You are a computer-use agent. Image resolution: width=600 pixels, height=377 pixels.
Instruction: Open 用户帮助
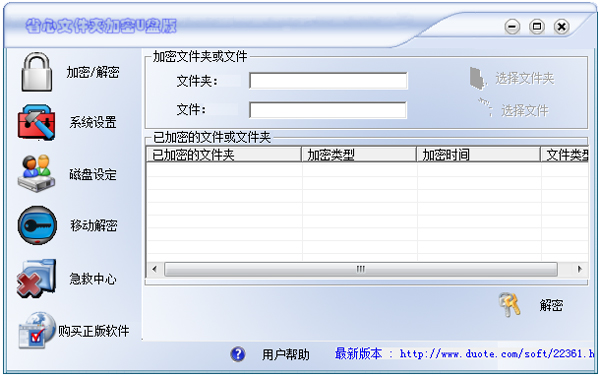click(285, 354)
